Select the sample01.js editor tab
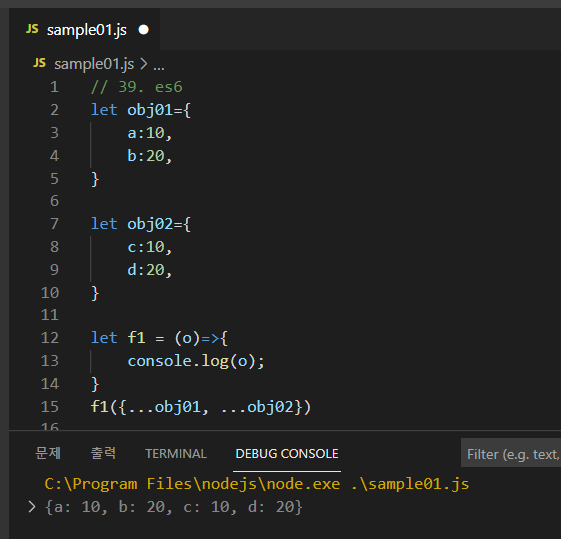Screen dimensions: 561x539 point(84,30)
